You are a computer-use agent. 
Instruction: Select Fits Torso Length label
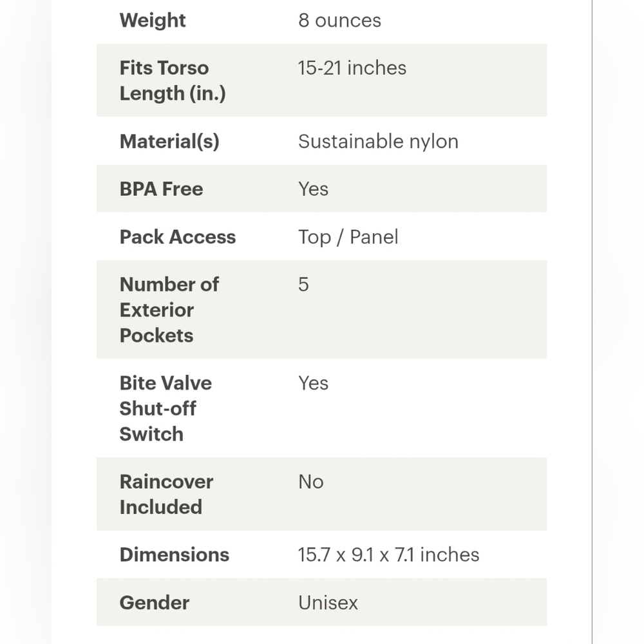click(173, 80)
